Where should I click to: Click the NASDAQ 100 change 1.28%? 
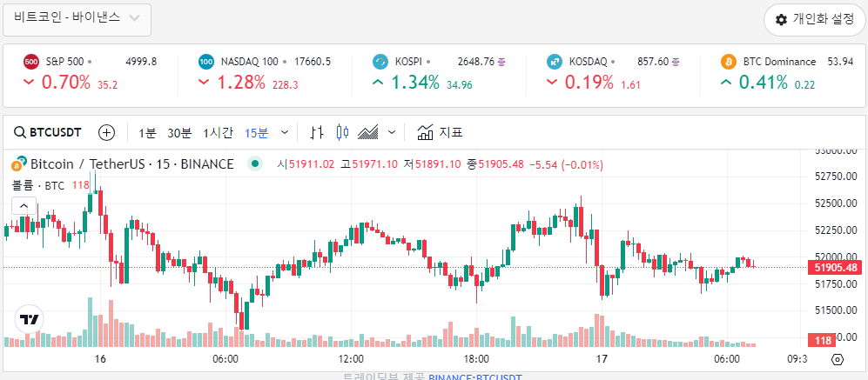click(x=241, y=83)
